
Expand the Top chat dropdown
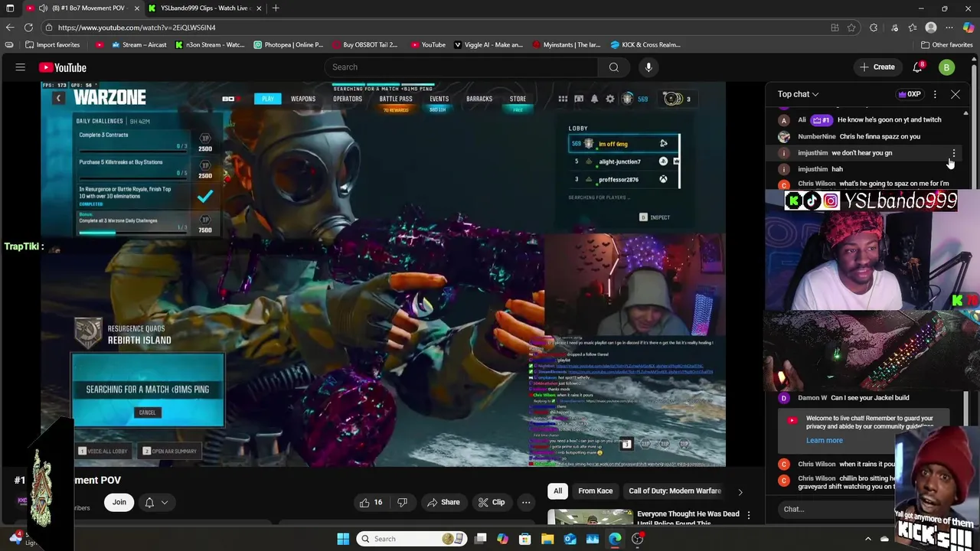(x=798, y=94)
